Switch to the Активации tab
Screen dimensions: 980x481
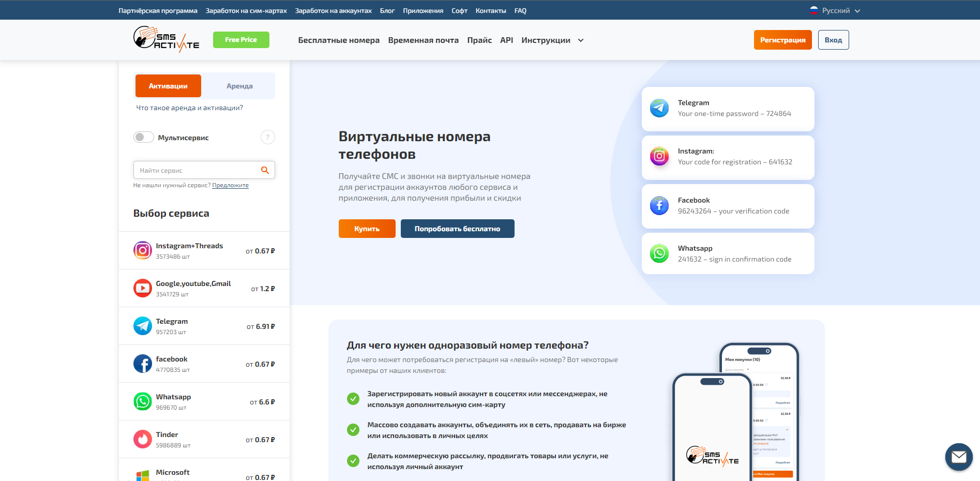(168, 86)
